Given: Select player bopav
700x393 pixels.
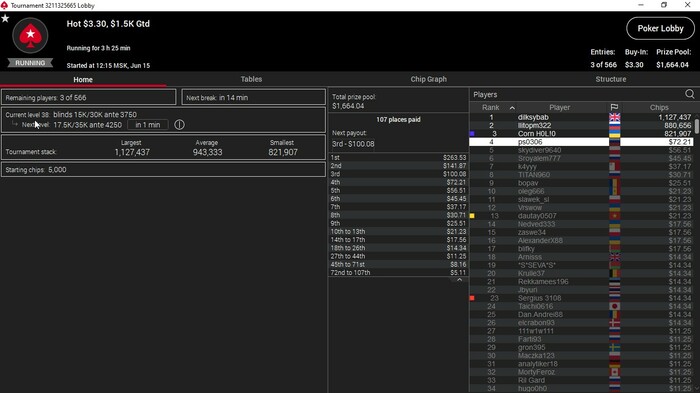Looking at the screenshot, I should [x=581, y=183].
